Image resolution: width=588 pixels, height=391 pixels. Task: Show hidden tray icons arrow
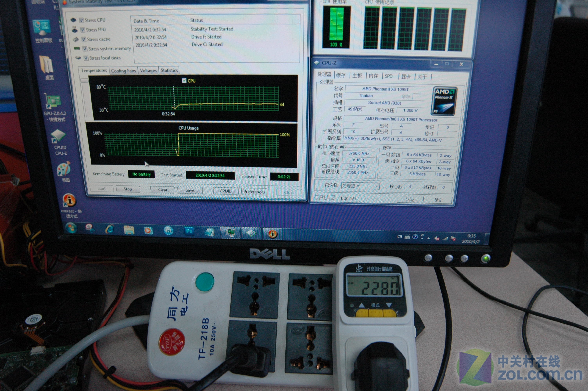pos(428,238)
